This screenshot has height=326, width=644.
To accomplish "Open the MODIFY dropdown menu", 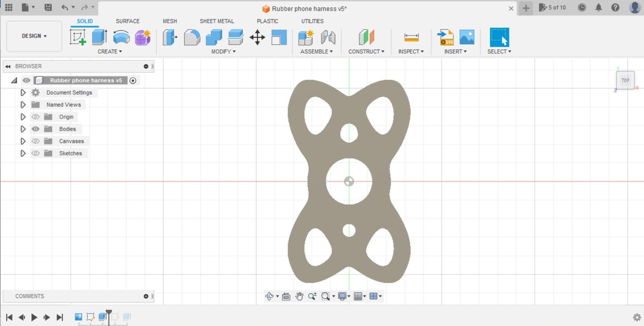I will click(223, 51).
